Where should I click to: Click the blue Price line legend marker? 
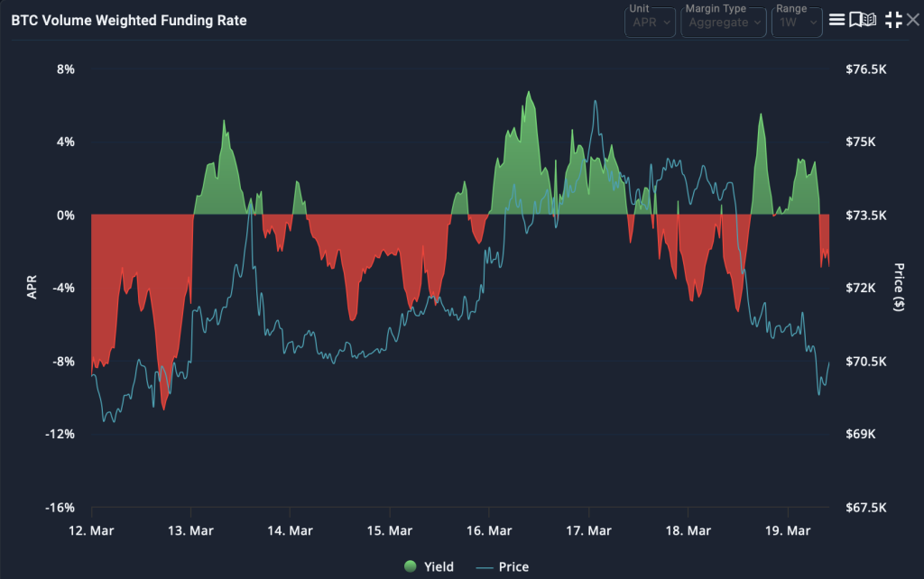(484, 566)
